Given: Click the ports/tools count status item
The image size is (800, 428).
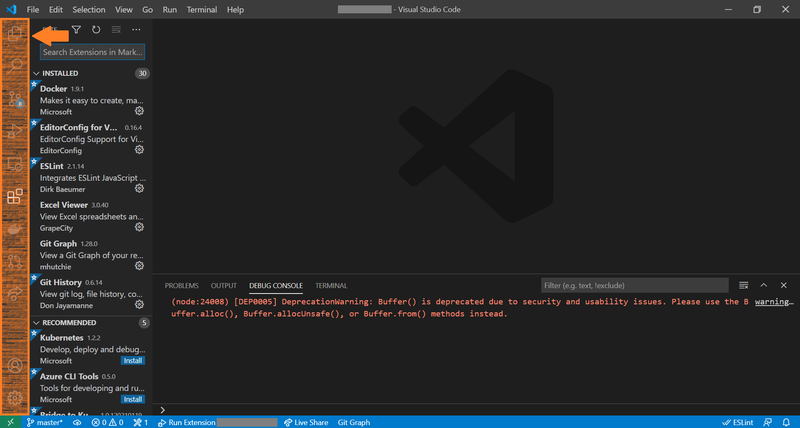Looking at the screenshot, I should [x=140, y=422].
